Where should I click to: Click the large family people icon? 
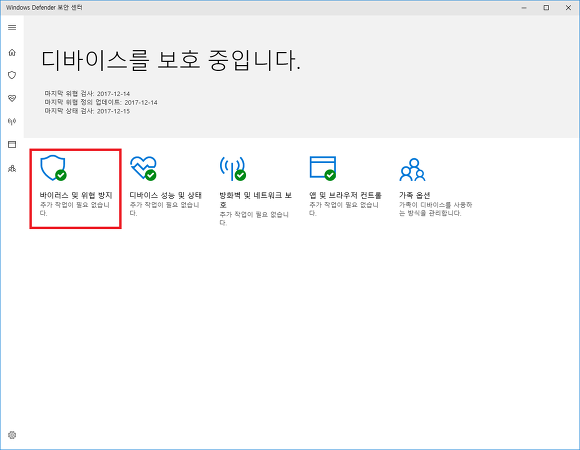pyautogui.click(x=412, y=170)
